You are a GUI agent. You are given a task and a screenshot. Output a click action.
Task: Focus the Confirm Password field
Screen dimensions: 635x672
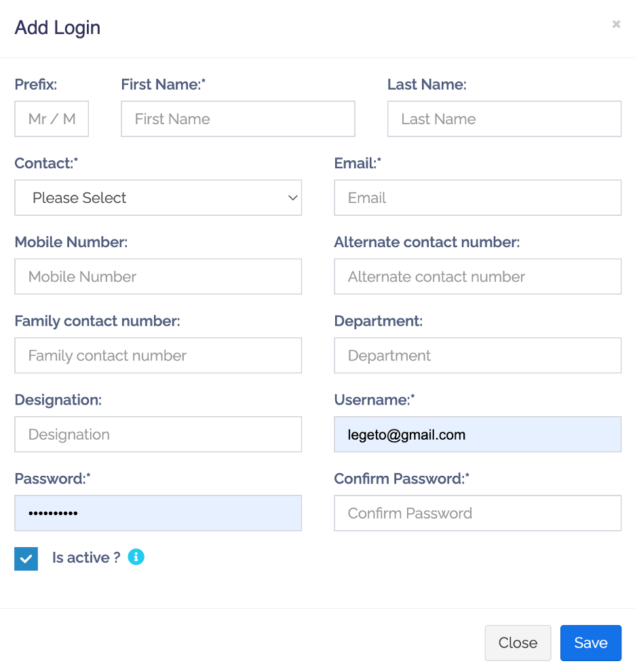tap(478, 513)
